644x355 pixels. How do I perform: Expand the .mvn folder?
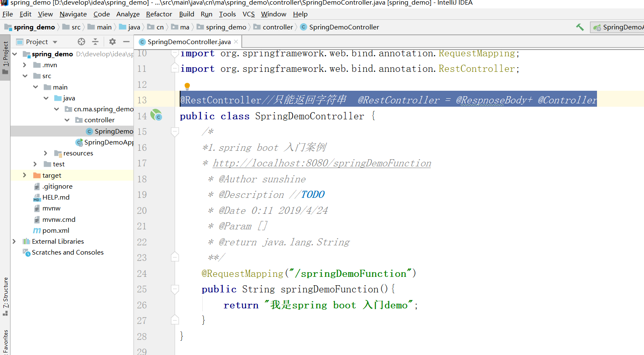click(25, 65)
